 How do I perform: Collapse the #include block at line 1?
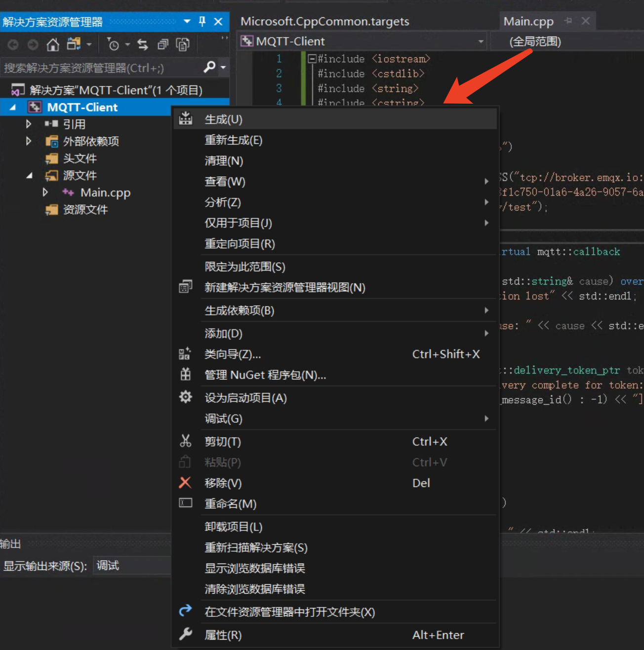point(312,59)
